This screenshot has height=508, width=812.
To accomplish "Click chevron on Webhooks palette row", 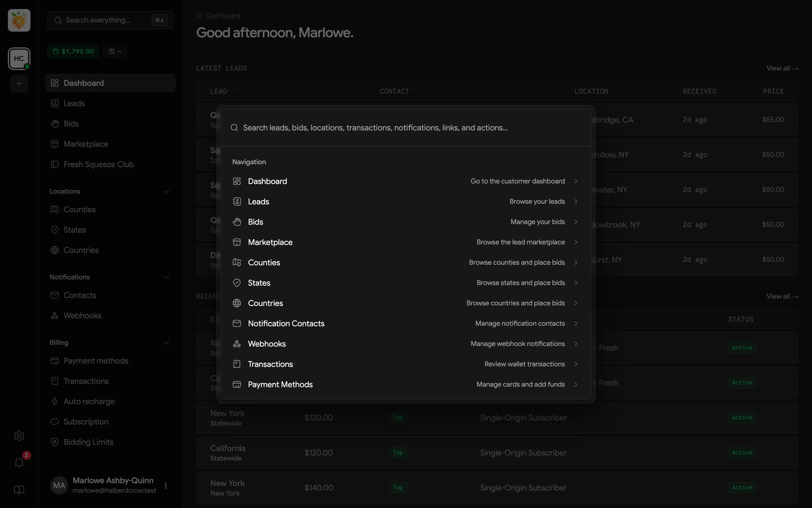I will [x=576, y=344].
